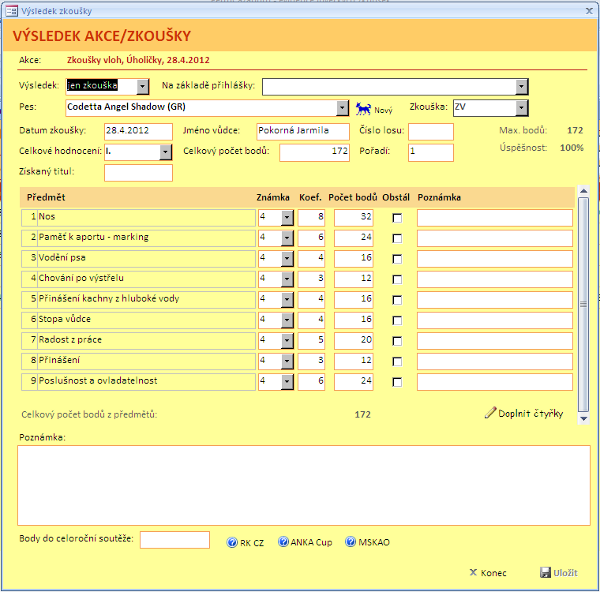Click the X icon next to Konec
The height and width of the screenshot is (592, 600).
[x=473, y=572]
